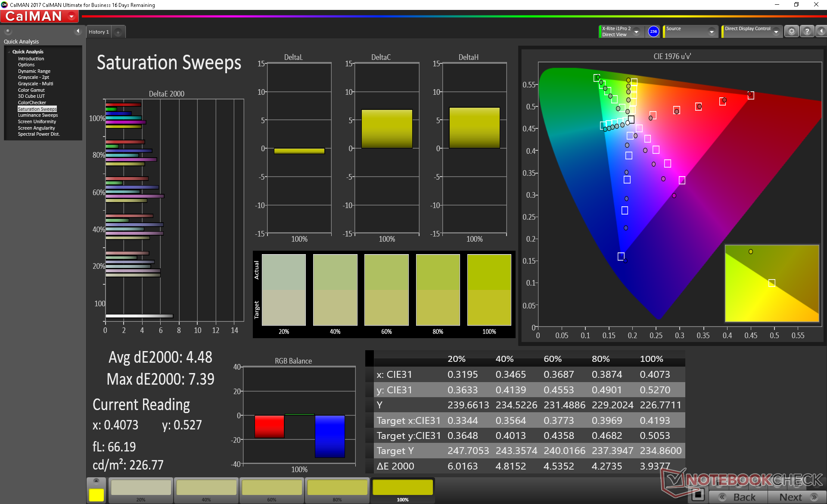Select the yellow color selector swatch

pyautogui.click(x=96, y=495)
